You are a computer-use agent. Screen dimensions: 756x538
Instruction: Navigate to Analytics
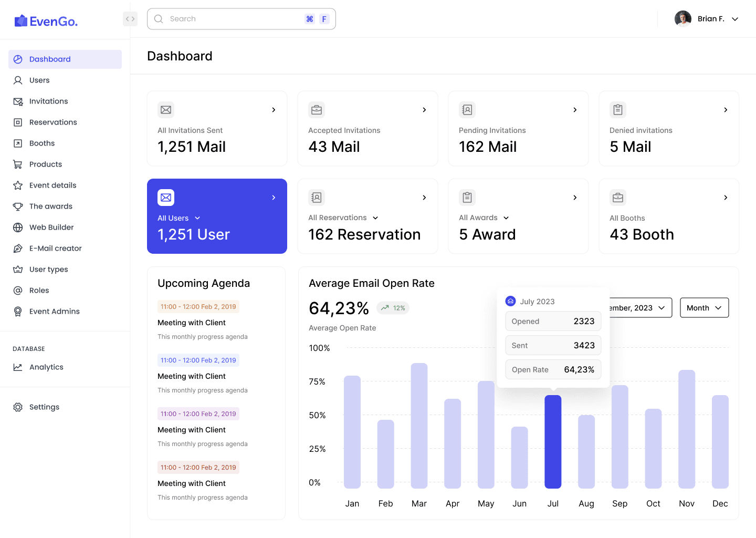coord(65,367)
